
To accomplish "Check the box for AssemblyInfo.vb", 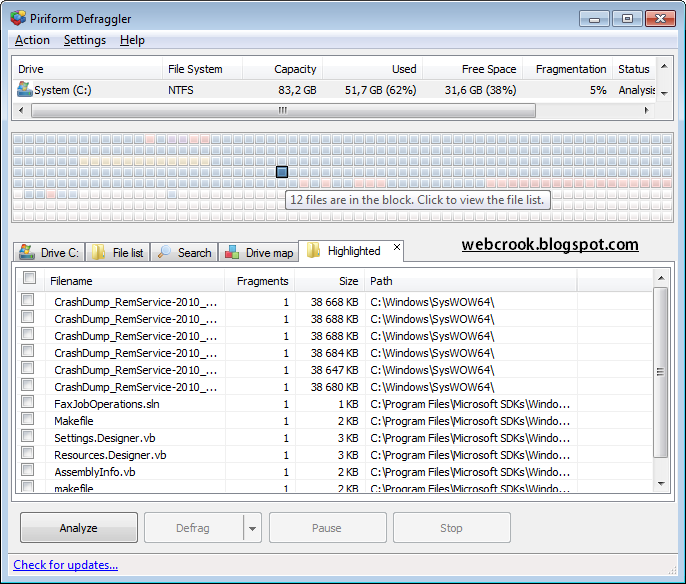I will tap(28, 469).
